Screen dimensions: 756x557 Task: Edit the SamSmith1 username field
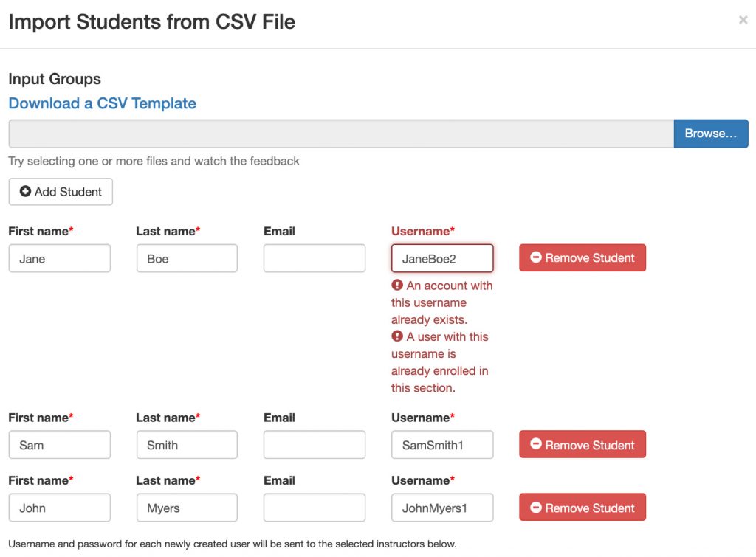(x=442, y=445)
